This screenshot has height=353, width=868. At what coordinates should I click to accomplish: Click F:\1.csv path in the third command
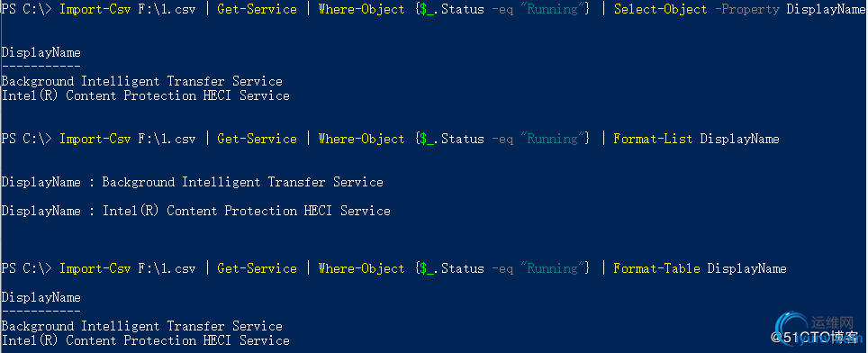point(167,268)
